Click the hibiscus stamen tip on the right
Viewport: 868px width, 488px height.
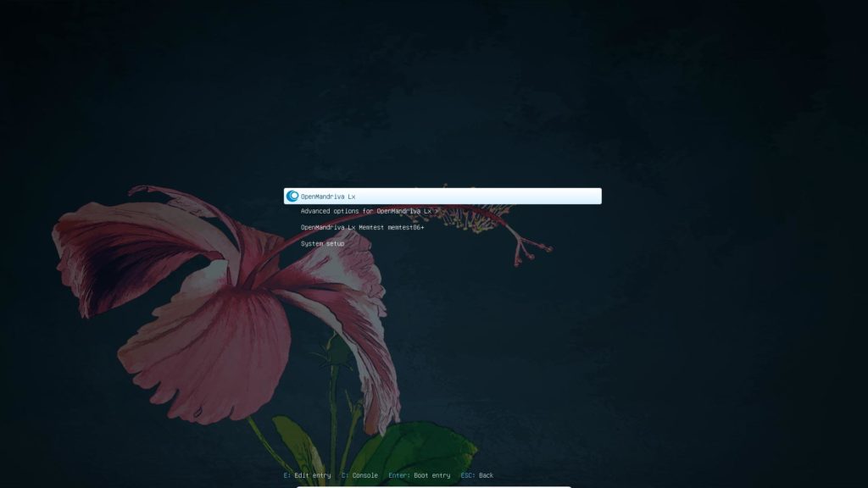coord(542,248)
